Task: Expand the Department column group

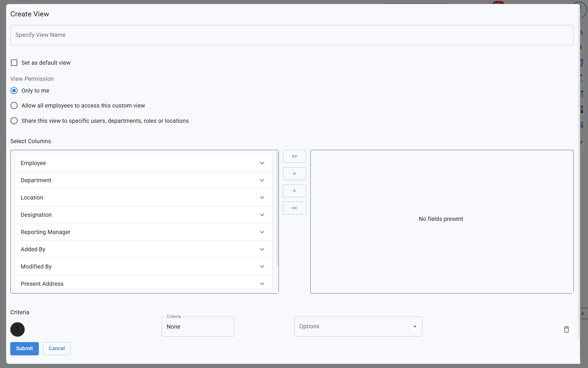Action: 262,180
